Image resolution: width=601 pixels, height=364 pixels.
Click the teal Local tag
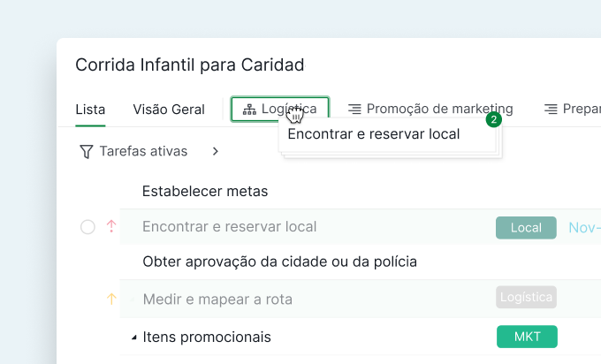(x=526, y=228)
